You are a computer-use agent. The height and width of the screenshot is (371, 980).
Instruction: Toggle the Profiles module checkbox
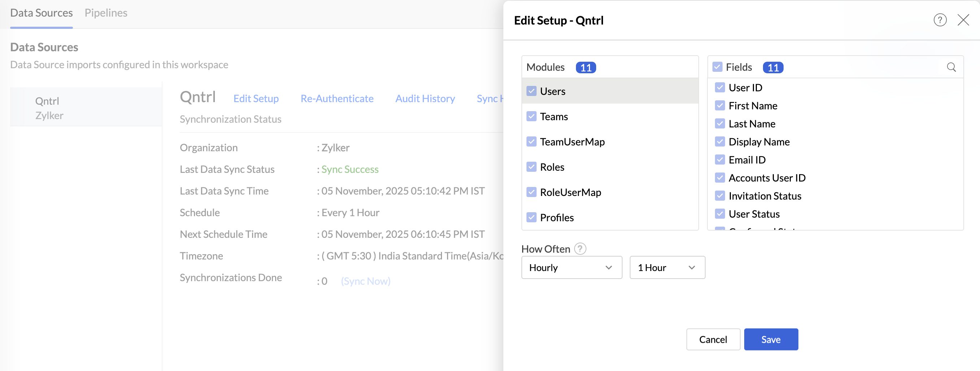tap(531, 217)
